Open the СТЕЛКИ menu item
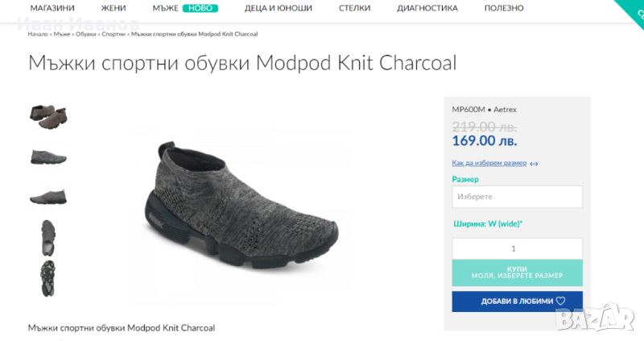Viewport: 644px width, 341px height. coord(354,8)
